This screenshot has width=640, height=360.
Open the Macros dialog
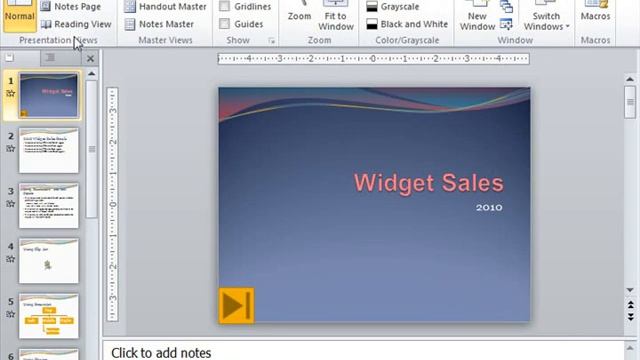[595, 12]
